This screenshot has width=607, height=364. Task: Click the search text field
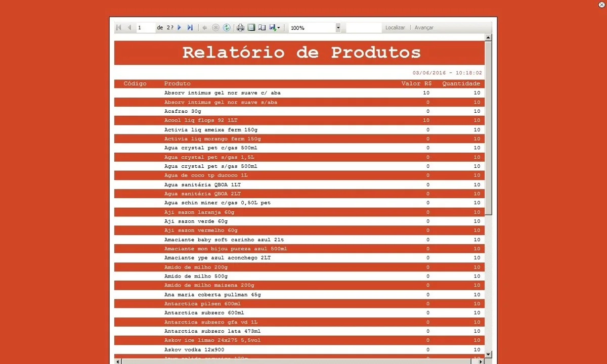pos(364,28)
